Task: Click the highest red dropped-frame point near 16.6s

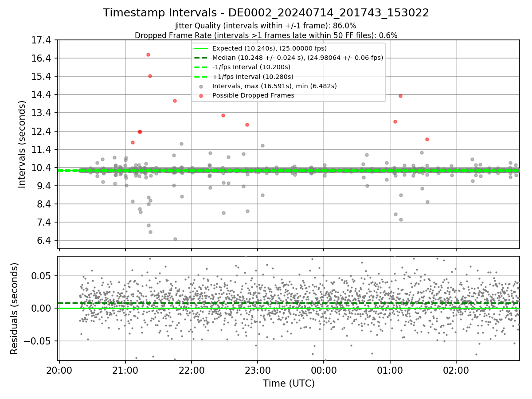Action: (x=148, y=55)
